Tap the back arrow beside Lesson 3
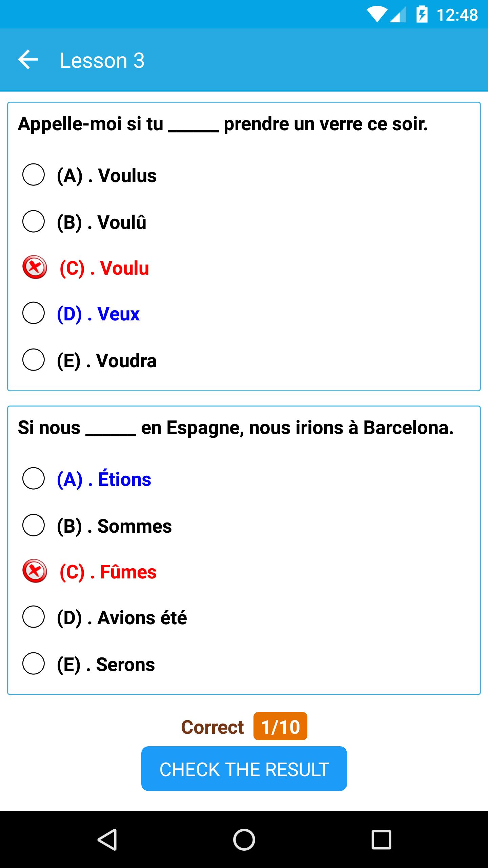Screen dimensions: 488x868 pyautogui.click(x=28, y=60)
